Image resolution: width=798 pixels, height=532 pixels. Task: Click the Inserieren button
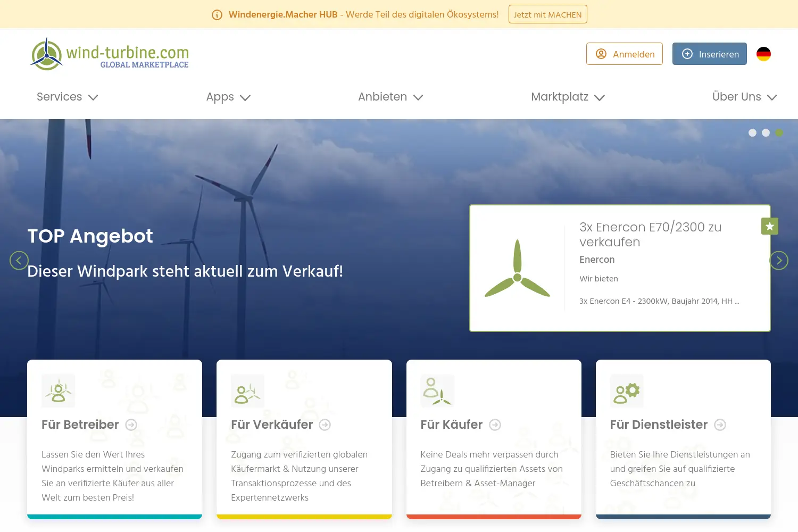(710, 54)
